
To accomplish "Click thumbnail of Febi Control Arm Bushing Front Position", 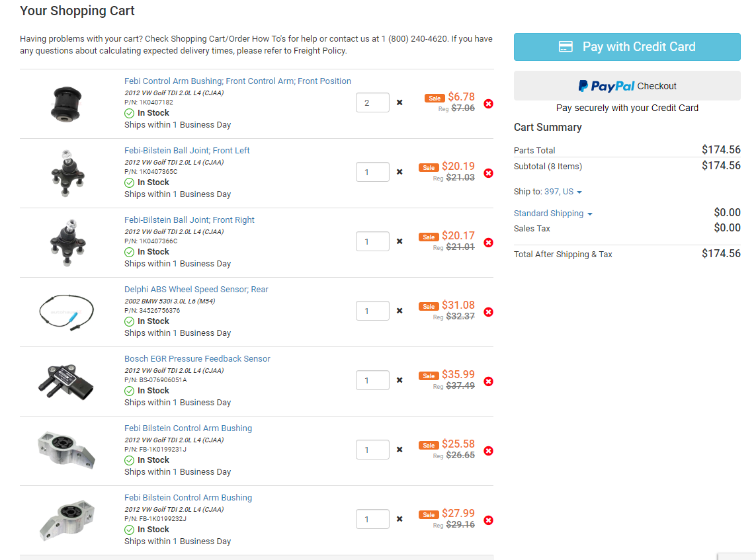I will pyautogui.click(x=67, y=104).
